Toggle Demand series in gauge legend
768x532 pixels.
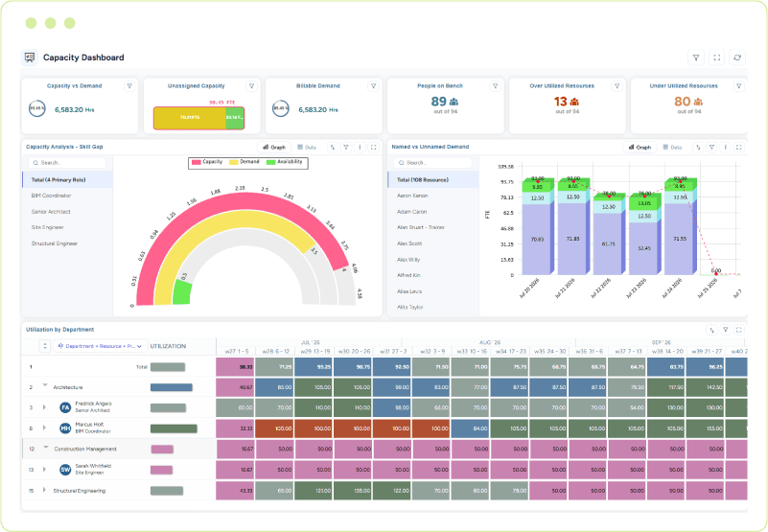point(244,162)
